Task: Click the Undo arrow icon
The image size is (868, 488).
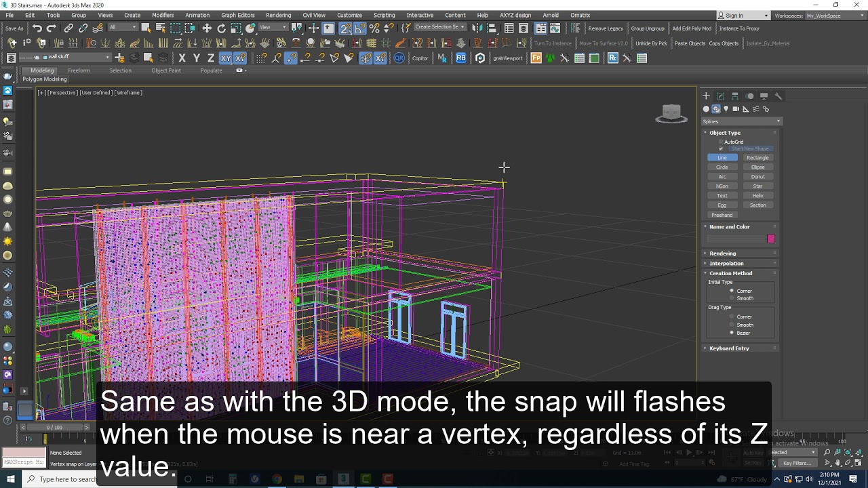Action: tap(37, 28)
